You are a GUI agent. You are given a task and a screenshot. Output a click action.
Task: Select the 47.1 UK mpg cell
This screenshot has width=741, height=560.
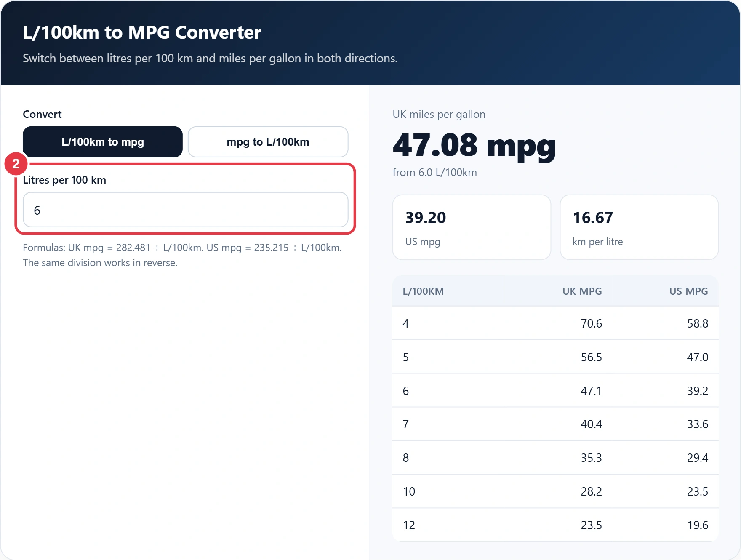click(591, 391)
